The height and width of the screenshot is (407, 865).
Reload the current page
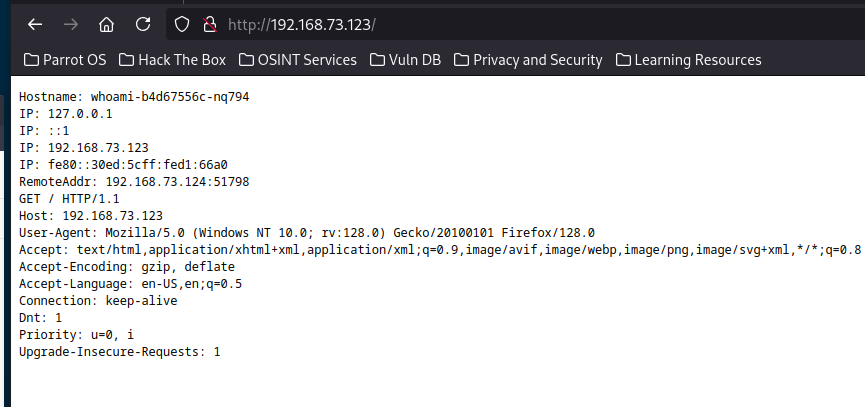[143, 23]
